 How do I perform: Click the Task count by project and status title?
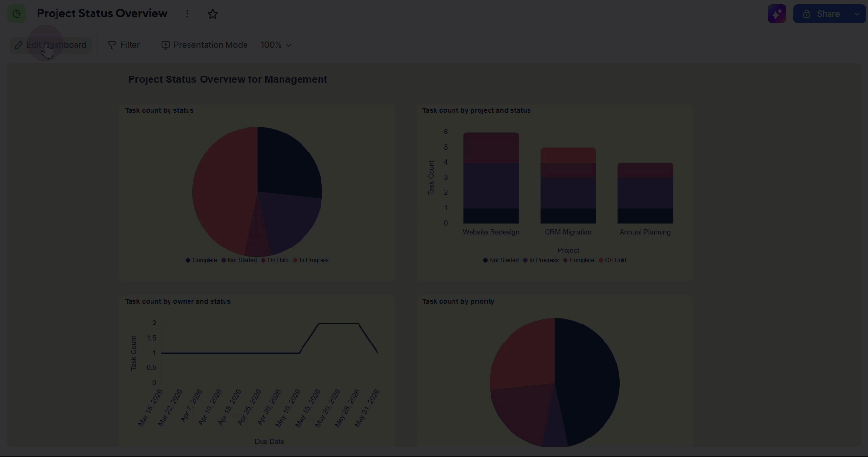click(x=476, y=110)
